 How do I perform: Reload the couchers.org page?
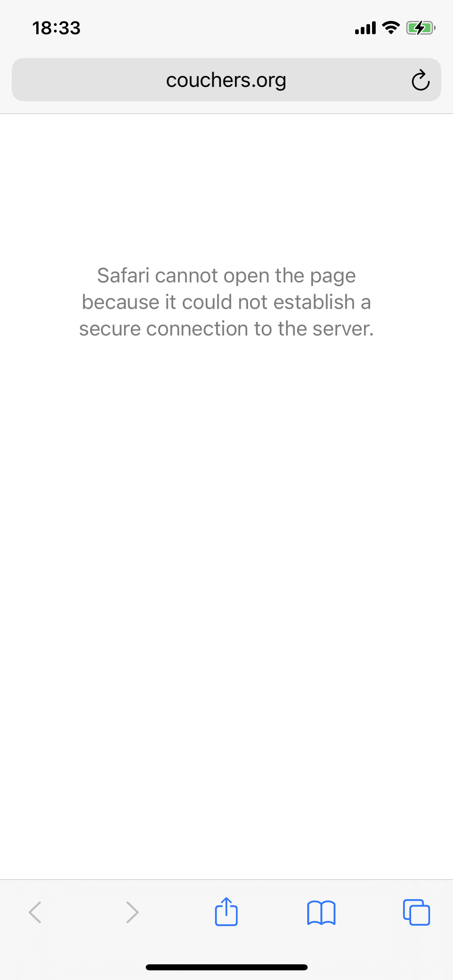tap(420, 80)
